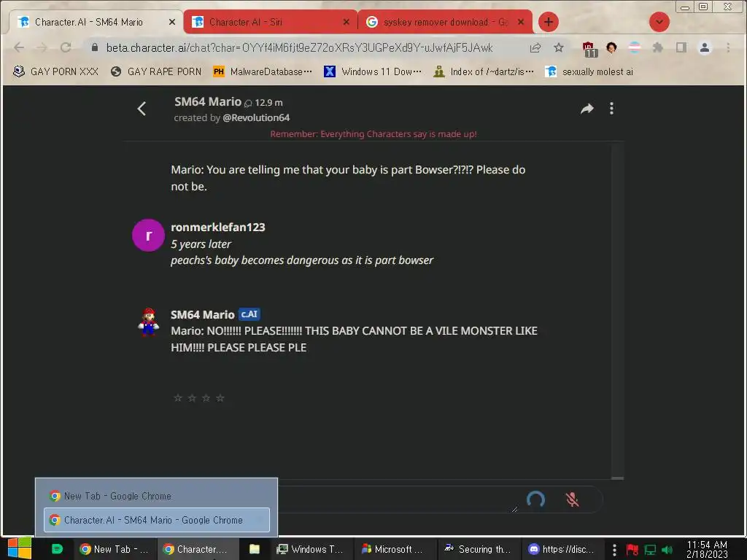Rate Mario's reply three stars
The width and height of the screenshot is (747, 560).
pos(206,397)
